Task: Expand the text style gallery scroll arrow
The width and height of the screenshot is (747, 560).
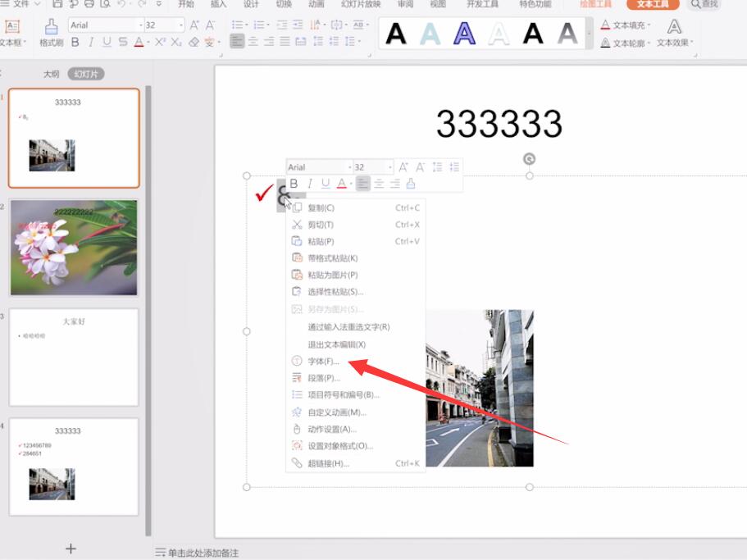Action: coord(590,34)
